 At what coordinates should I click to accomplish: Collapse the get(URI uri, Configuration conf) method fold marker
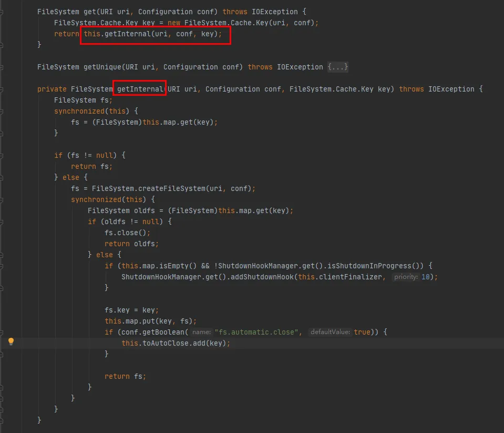pyautogui.click(x=1, y=12)
